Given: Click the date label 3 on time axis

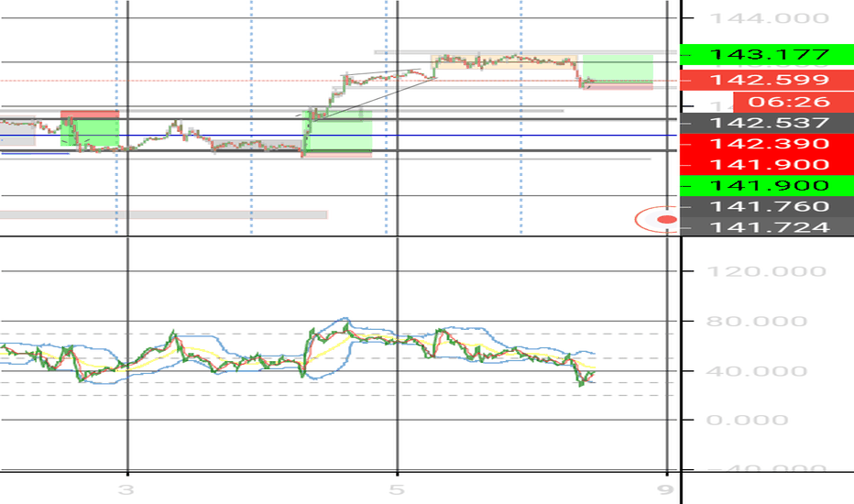Looking at the screenshot, I should 128,488.
